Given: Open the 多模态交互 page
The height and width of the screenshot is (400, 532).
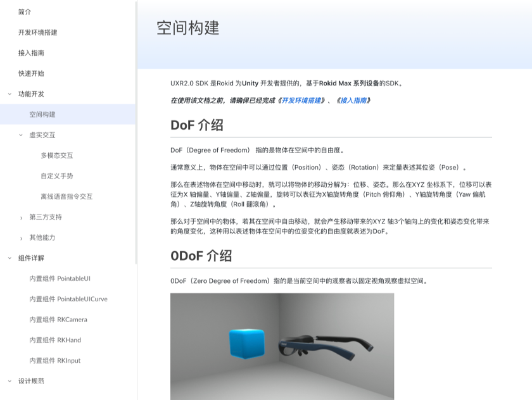Looking at the screenshot, I should [x=57, y=156].
